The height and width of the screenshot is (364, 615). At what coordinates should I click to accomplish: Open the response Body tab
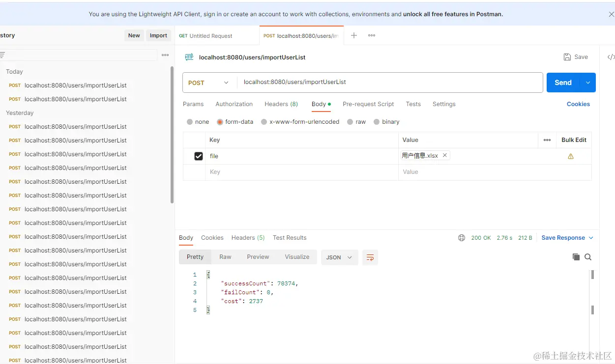186,238
